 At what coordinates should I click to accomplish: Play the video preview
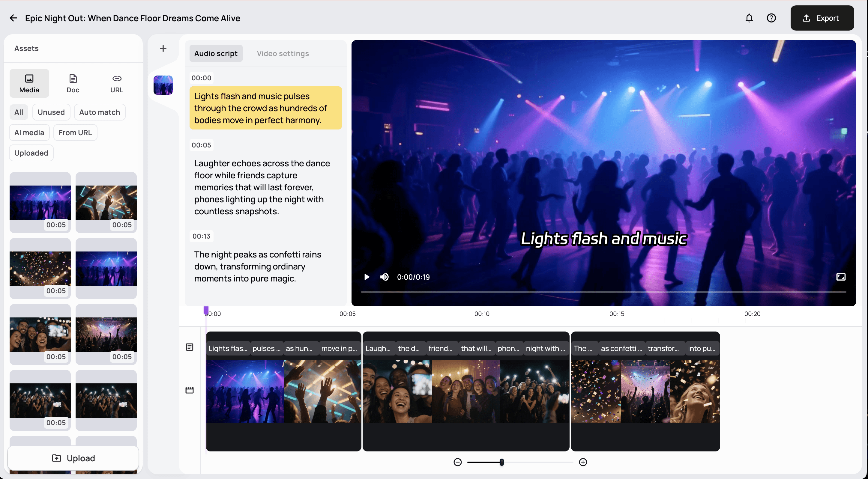(367, 277)
